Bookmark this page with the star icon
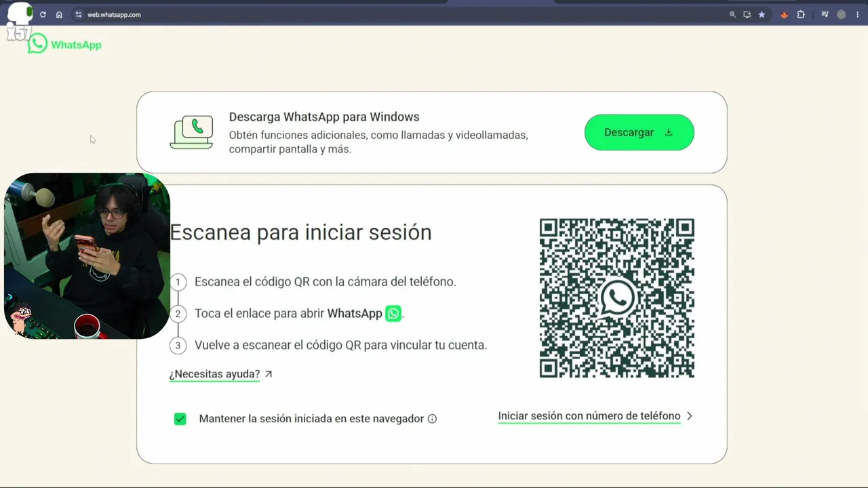The width and height of the screenshot is (868, 488). [x=762, y=14]
